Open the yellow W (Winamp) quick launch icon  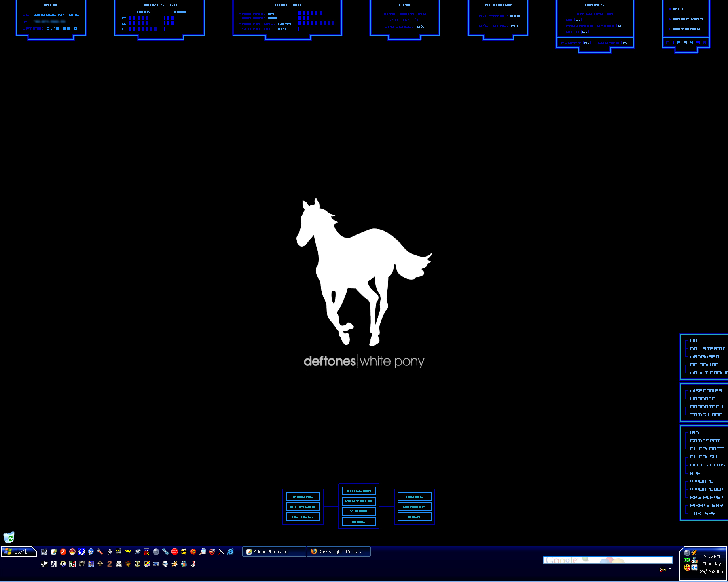(128, 552)
